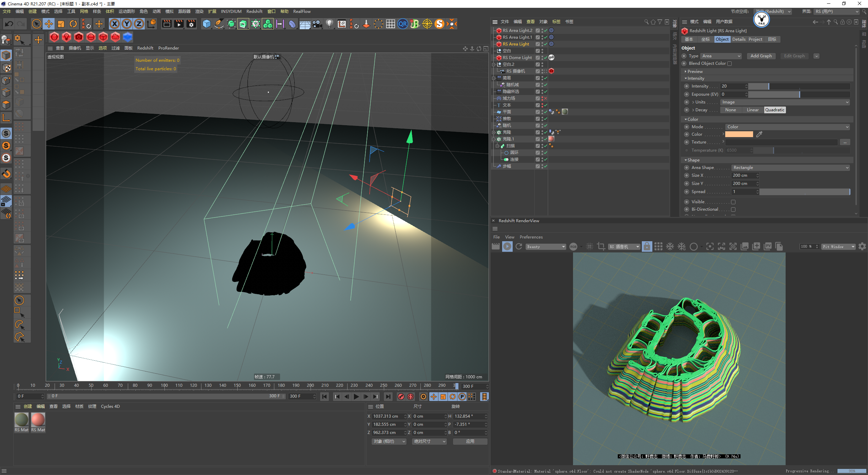Start the Redshift RenderView IPR play button

point(507,247)
